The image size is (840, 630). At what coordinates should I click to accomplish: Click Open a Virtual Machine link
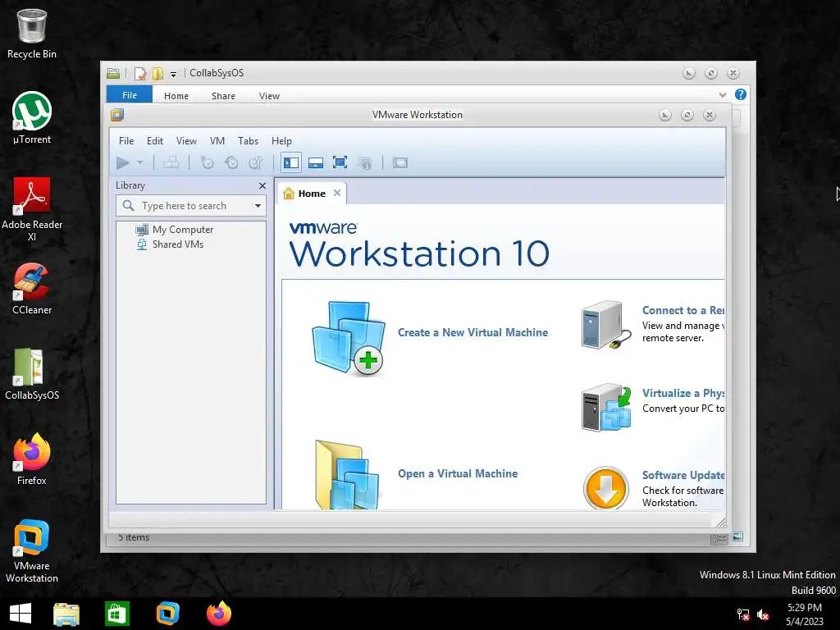458,473
